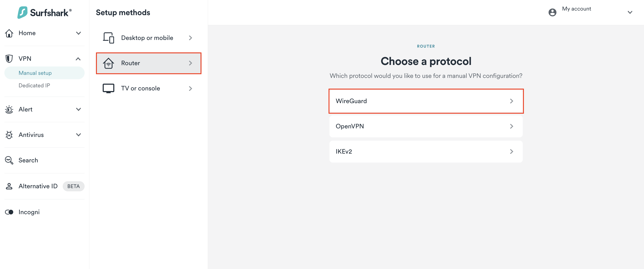The image size is (644, 269).
Task: Click the Home house icon
Action: tap(9, 33)
